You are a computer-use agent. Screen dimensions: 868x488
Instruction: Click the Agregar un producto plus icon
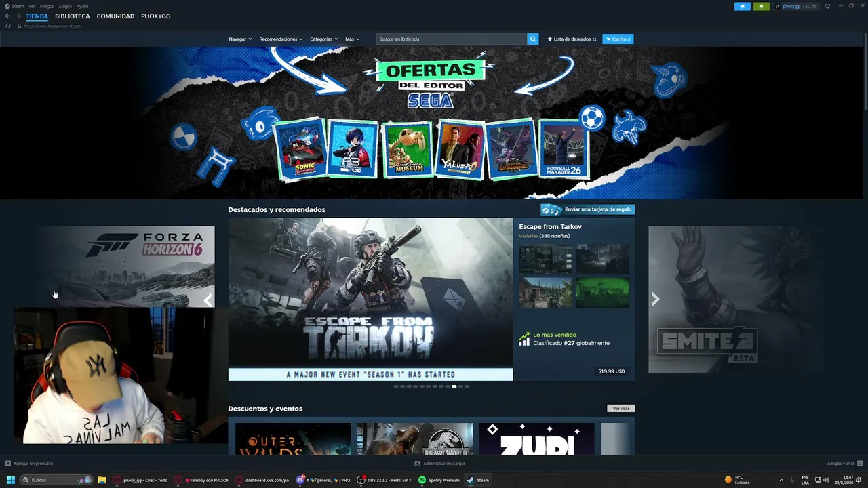click(8, 464)
